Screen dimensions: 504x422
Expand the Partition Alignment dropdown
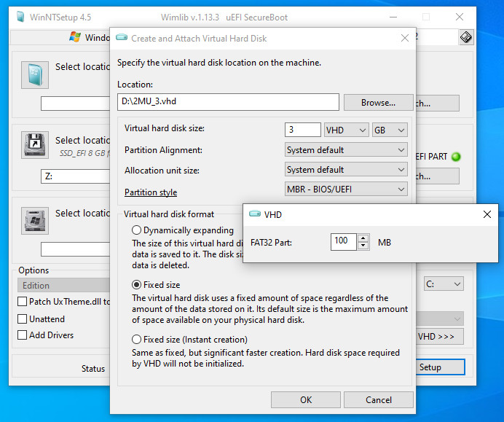coord(346,150)
